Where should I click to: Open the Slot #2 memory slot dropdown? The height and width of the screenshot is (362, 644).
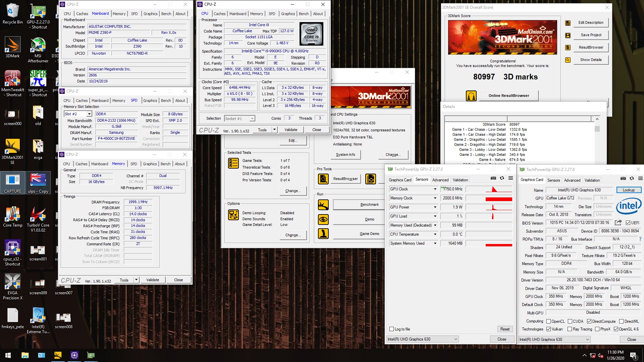[89, 114]
